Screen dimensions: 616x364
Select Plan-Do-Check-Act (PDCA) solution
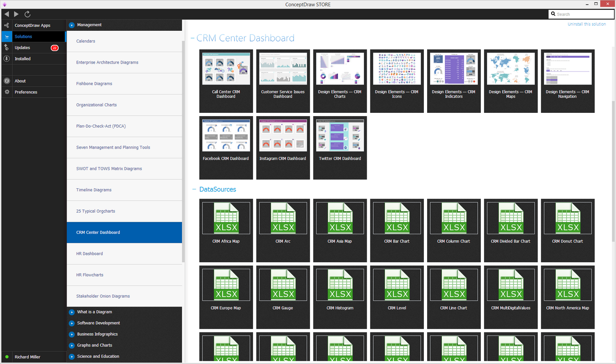pyautogui.click(x=124, y=126)
